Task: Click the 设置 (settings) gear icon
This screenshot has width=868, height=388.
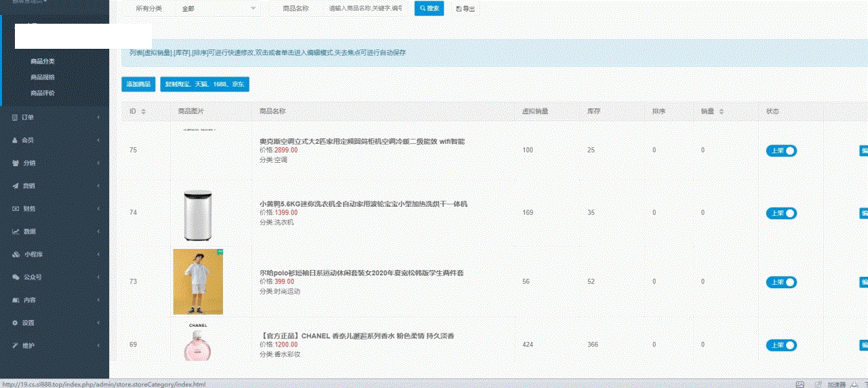Action: 15,323
